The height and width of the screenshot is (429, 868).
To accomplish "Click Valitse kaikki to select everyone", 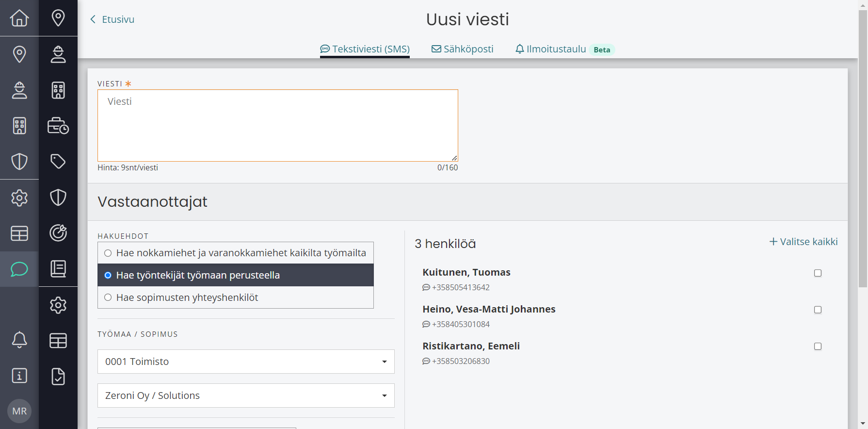I will (x=804, y=242).
